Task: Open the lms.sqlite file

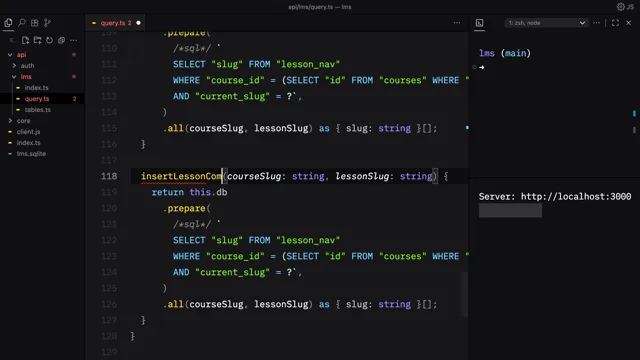Action: click(x=31, y=154)
